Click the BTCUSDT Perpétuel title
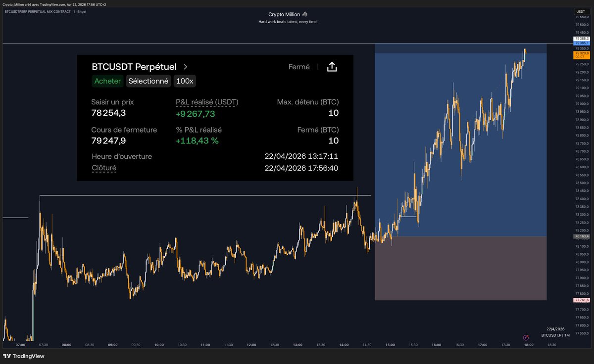 pyautogui.click(x=134, y=67)
